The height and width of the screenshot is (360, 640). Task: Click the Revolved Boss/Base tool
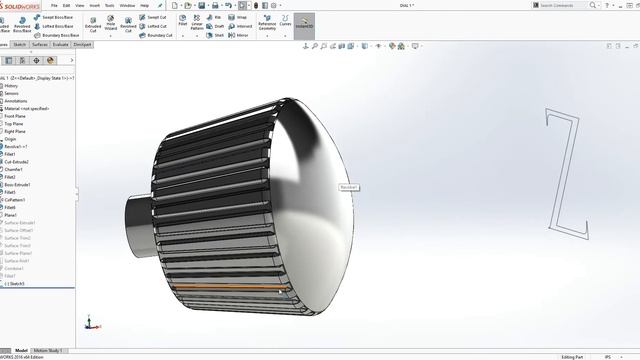22,25
